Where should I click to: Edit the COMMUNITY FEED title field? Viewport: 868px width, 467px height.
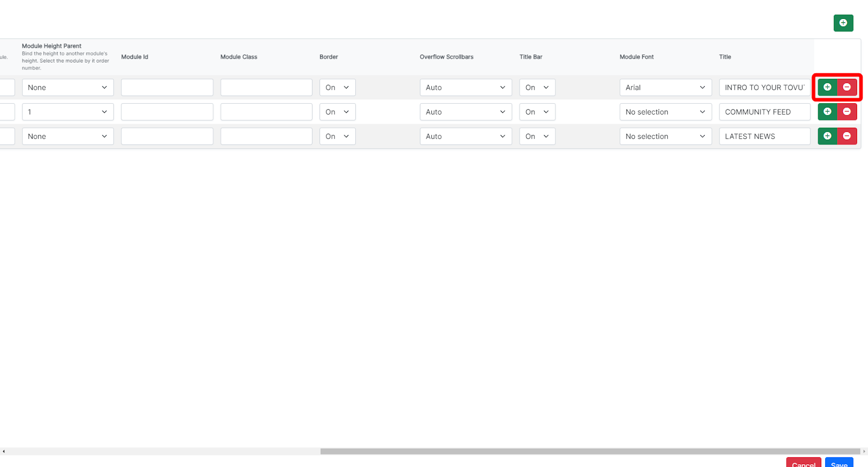point(765,112)
